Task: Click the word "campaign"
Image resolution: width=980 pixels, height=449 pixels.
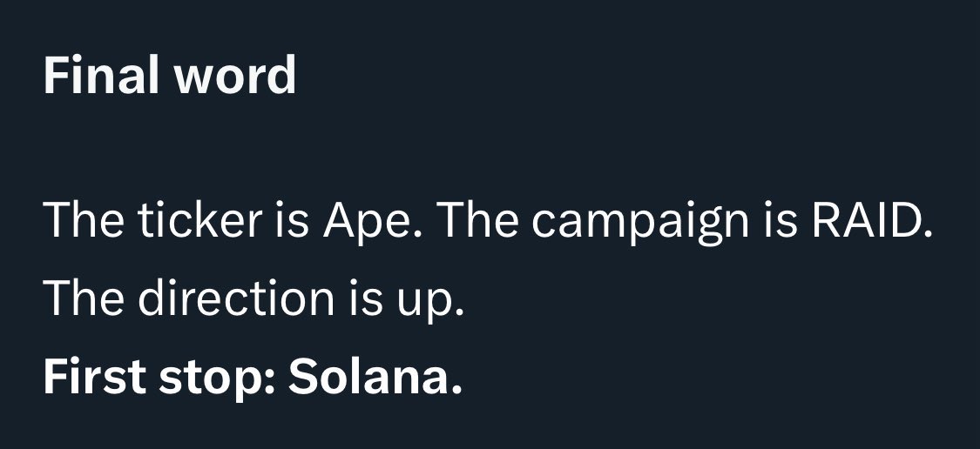Action: point(640,224)
